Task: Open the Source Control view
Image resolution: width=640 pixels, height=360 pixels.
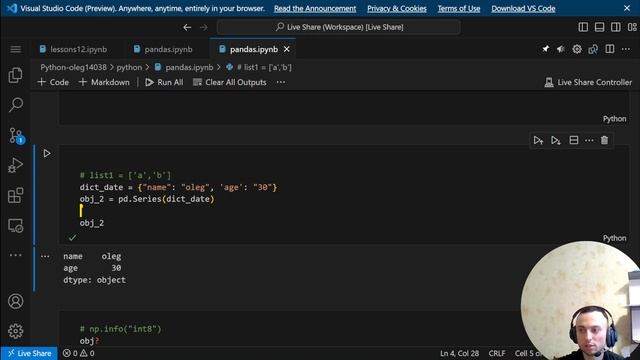Action: click(16, 135)
